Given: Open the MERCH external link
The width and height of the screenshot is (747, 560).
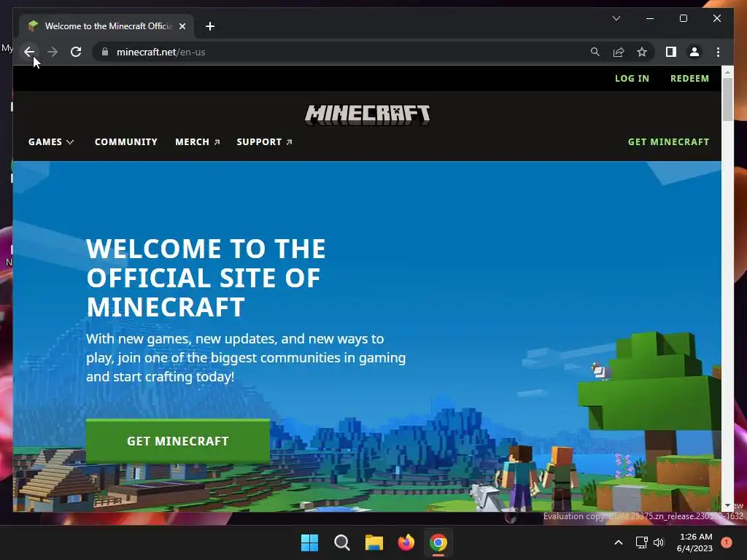Looking at the screenshot, I should 197,142.
